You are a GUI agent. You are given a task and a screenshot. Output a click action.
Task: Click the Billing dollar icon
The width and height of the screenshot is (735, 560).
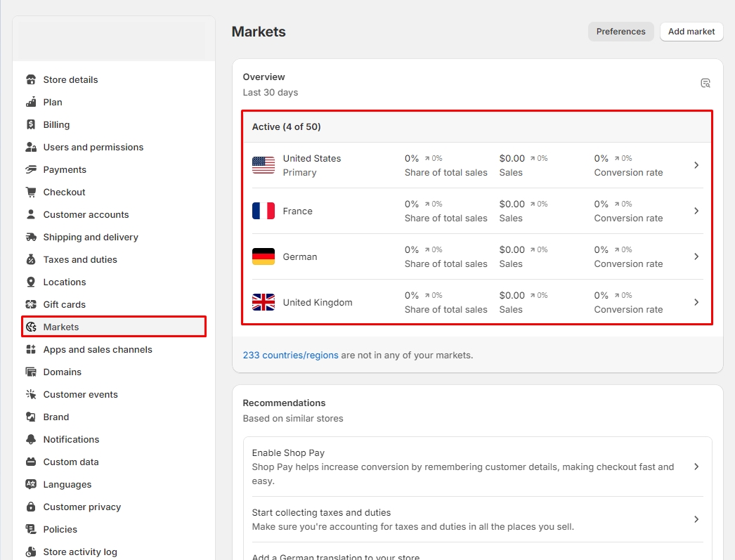[x=31, y=124]
